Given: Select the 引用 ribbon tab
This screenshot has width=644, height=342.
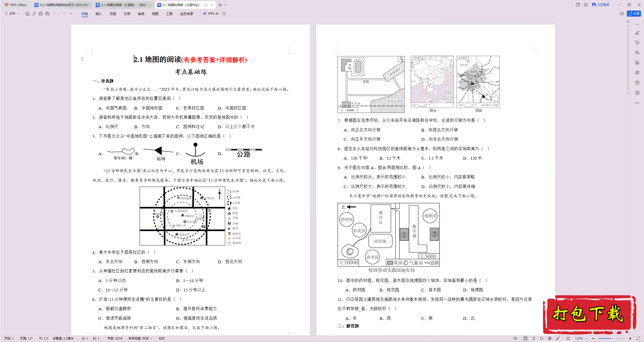Looking at the screenshot, I should [127, 14].
